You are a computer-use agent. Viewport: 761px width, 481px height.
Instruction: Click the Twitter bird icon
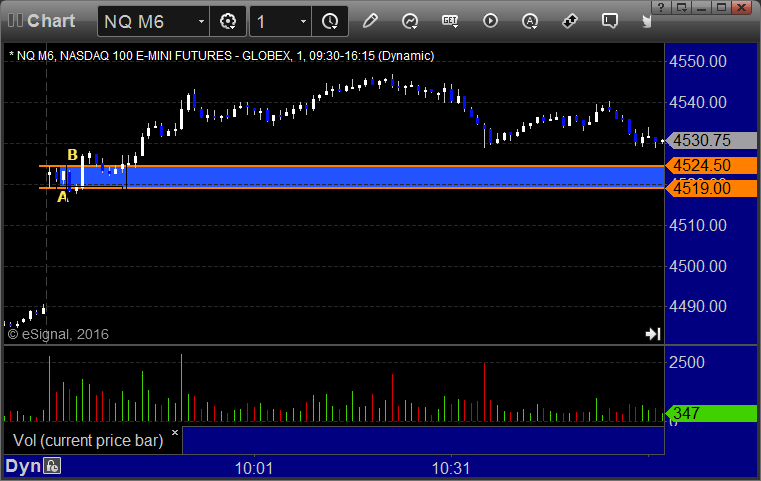[646, 21]
